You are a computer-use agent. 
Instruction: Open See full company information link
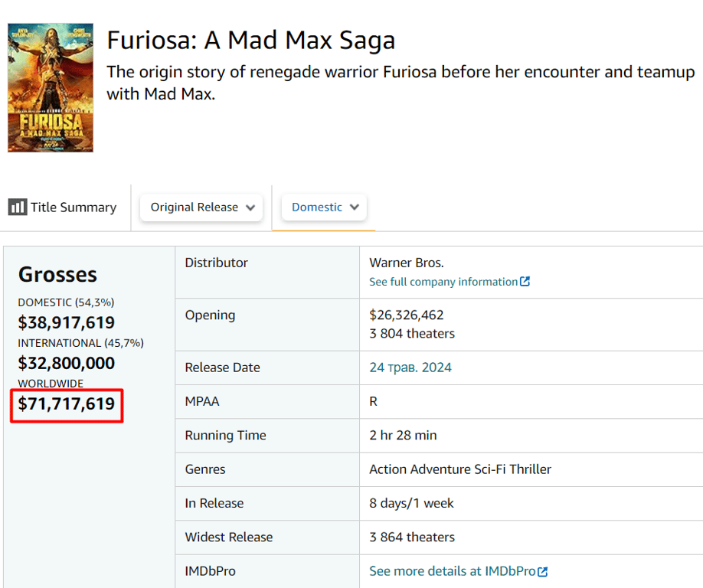(443, 282)
